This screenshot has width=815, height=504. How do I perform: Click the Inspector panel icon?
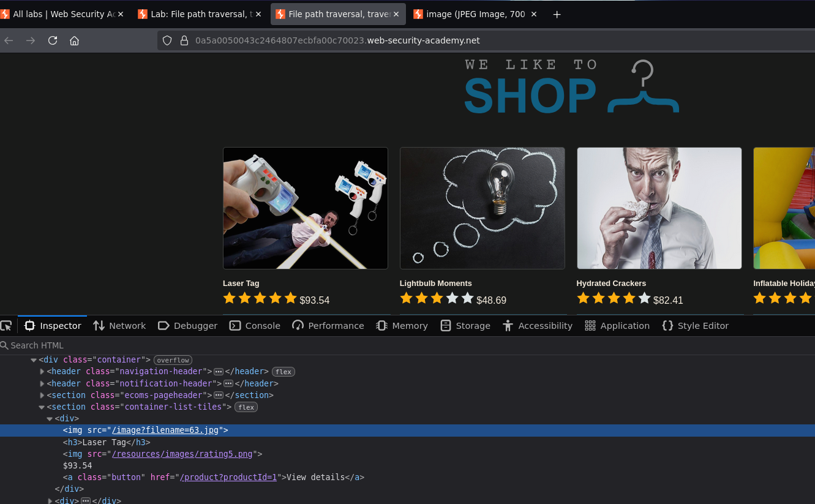pos(29,326)
